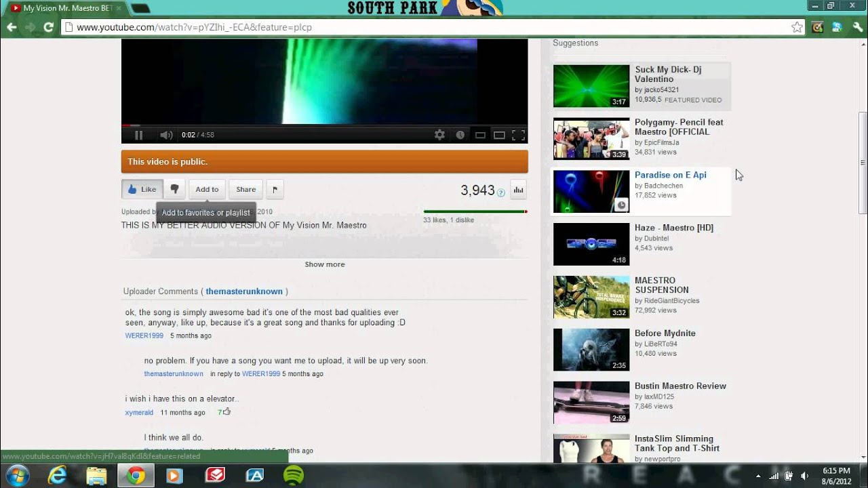Click the view count help question mark
The image size is (868, 488).
point(501,192)
